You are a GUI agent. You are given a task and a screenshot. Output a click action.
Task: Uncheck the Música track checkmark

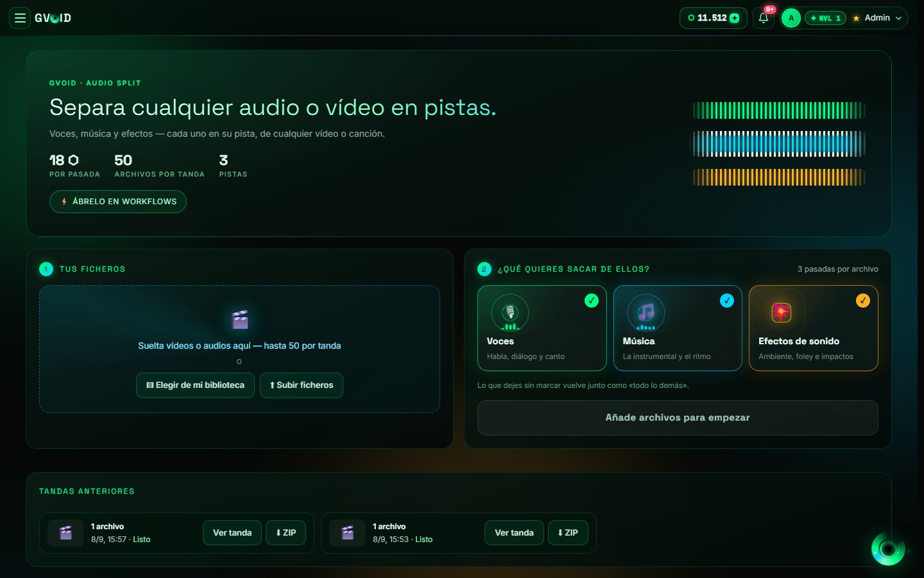coord(727,301)
